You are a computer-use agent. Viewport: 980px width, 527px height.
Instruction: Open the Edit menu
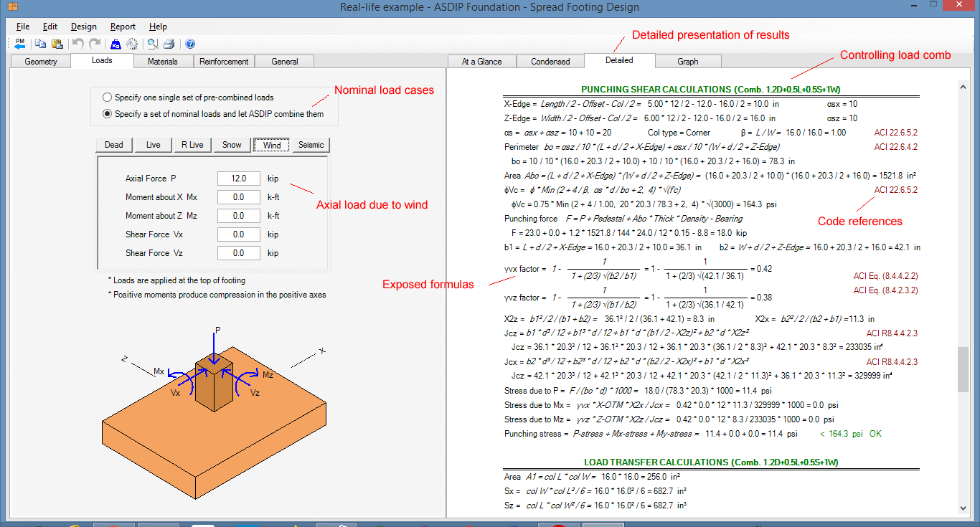point(50,27)
